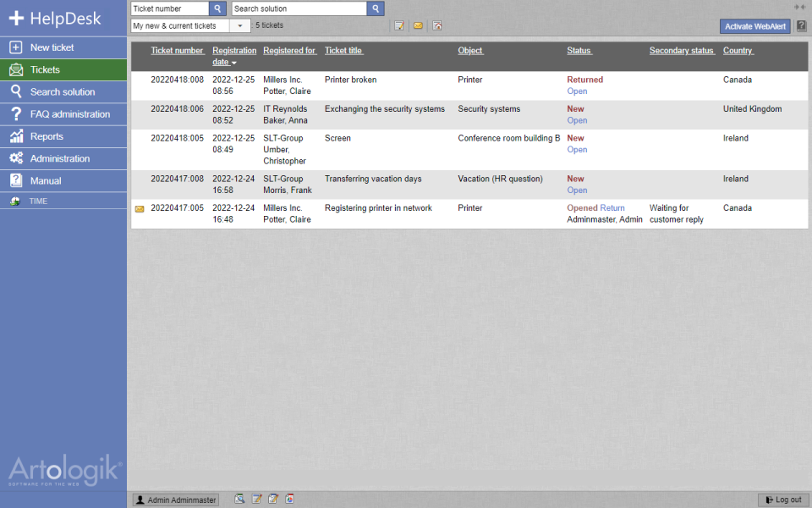Click the ticket list home icon
Image resolution: width=812 pixels, height=508 pixels.
pos(437,25)
